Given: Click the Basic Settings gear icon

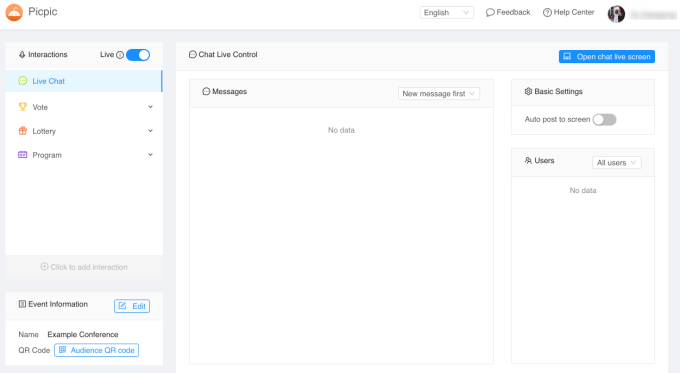Looking at the screenshot, I should click(x=528, y=92).
